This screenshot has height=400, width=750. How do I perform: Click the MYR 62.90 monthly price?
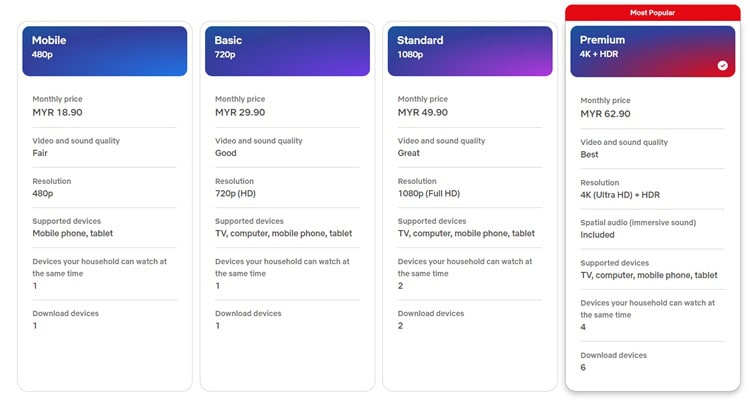pos(606,114)
